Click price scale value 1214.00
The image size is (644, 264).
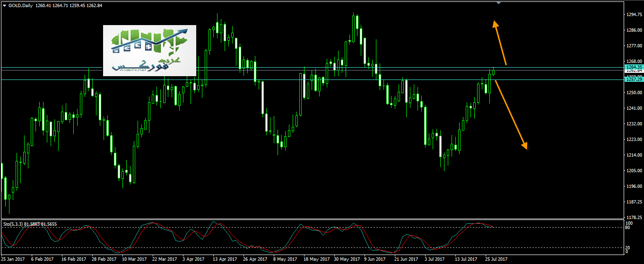(x=634, y=155)
